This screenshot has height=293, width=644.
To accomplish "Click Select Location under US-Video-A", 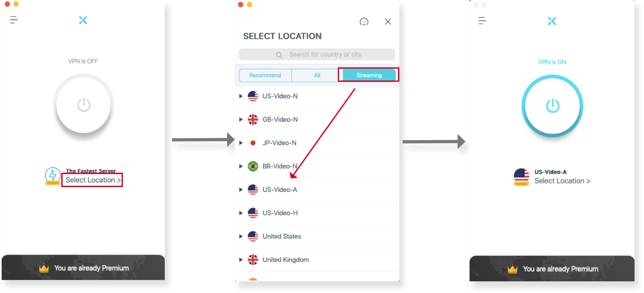I will (562, 181).
